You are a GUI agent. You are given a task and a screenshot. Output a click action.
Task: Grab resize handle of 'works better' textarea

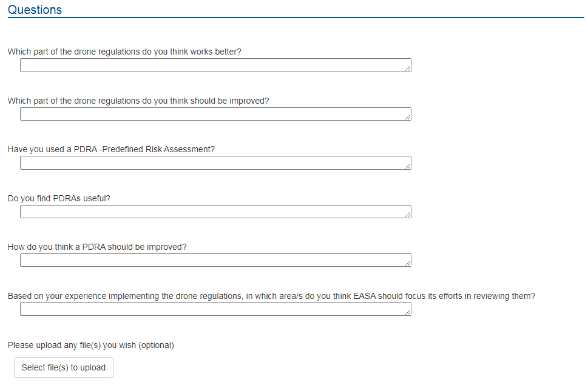click(x=408, y=69)
